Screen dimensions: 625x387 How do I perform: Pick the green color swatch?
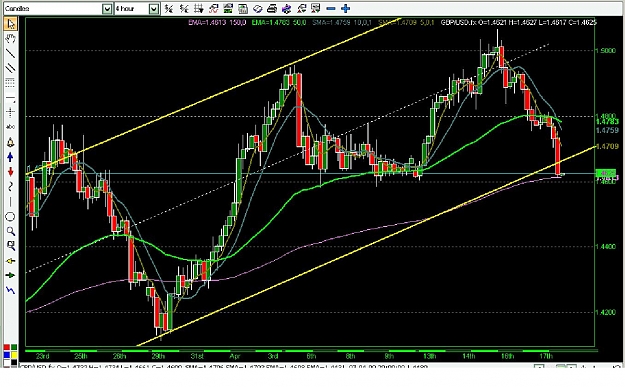[14, 347]
